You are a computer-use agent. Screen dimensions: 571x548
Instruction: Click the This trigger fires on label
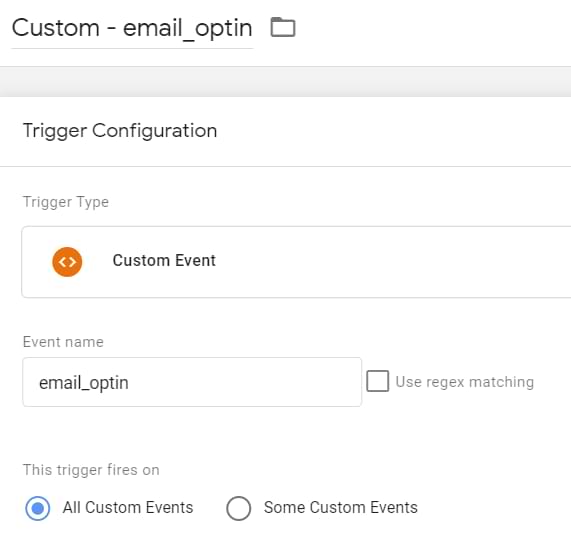pyautogui.click(x=91, y=470)
